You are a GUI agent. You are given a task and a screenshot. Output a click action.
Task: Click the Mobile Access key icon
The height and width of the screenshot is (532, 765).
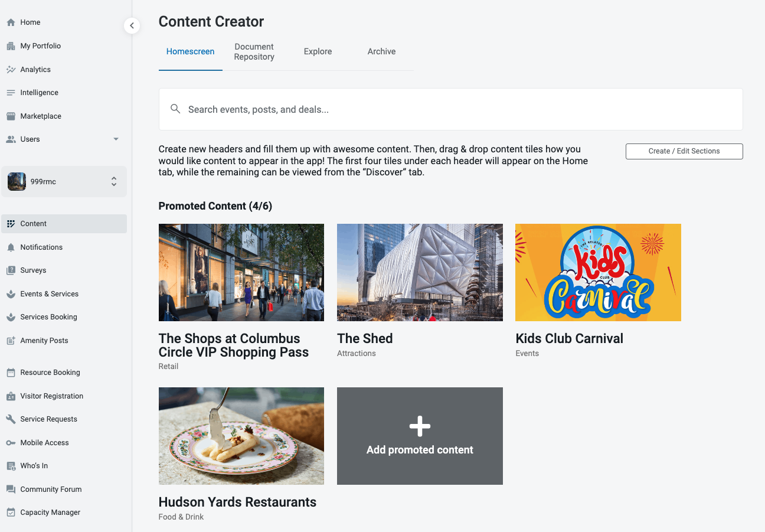(11, 443)
